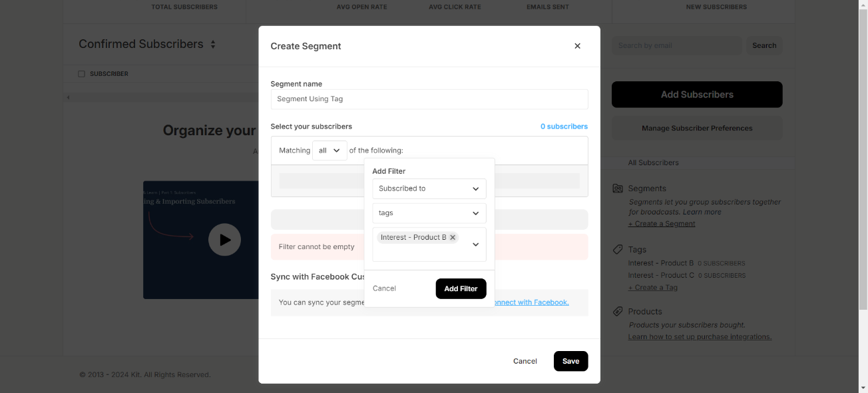Screen dimensions: 868x393
Task: Cancel the Create Segment dialog
Action: coord(525,361)
